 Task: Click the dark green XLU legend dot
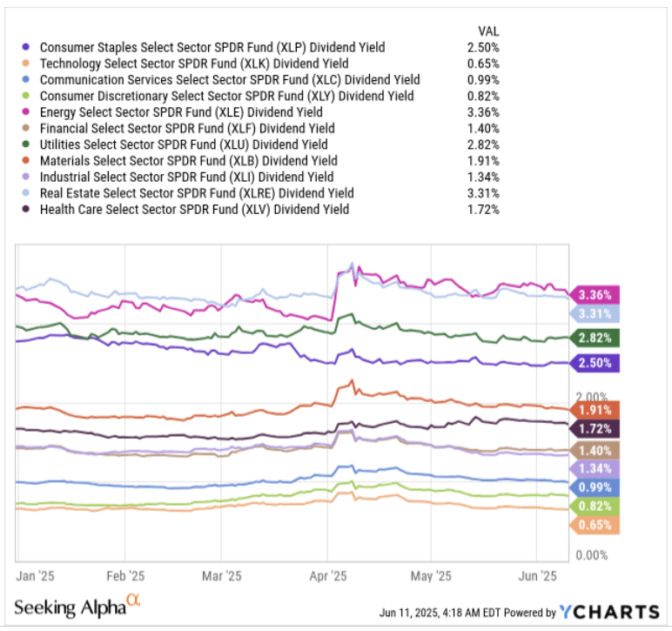point(26,144)
